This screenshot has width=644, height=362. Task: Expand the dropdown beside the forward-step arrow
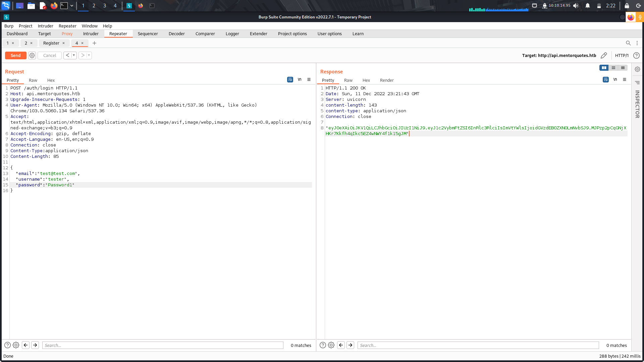tap(89, 55)
